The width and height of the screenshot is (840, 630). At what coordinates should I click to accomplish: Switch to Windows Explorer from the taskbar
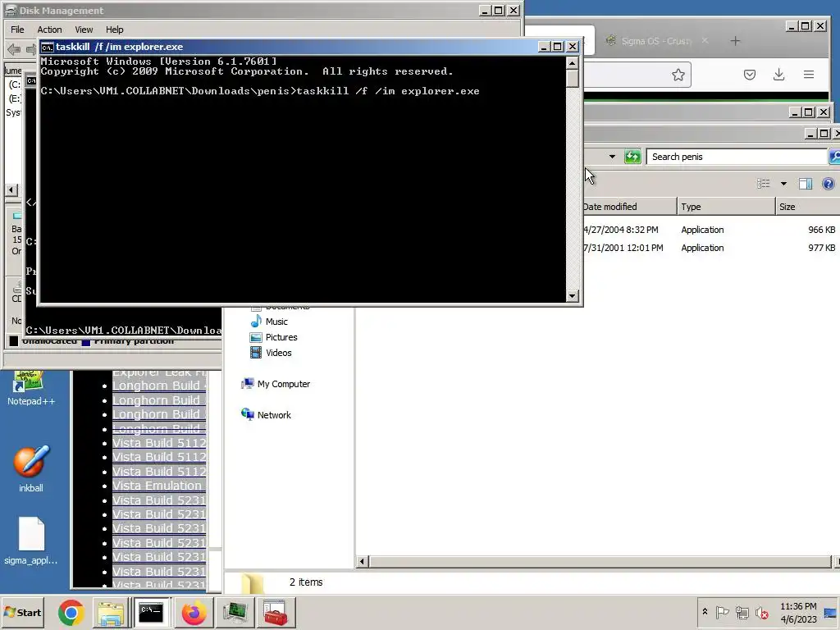click(x=111, y=612)
